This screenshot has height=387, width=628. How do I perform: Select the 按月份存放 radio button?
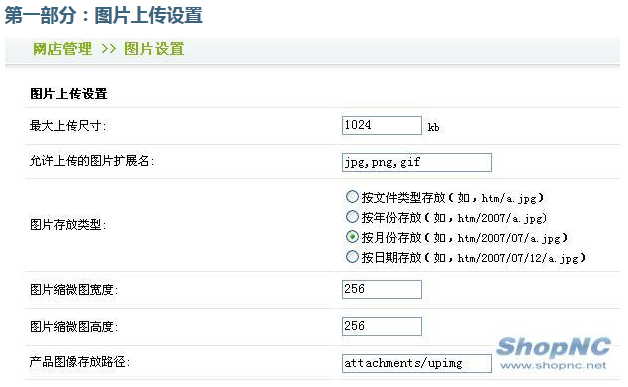tap(352, 237)
